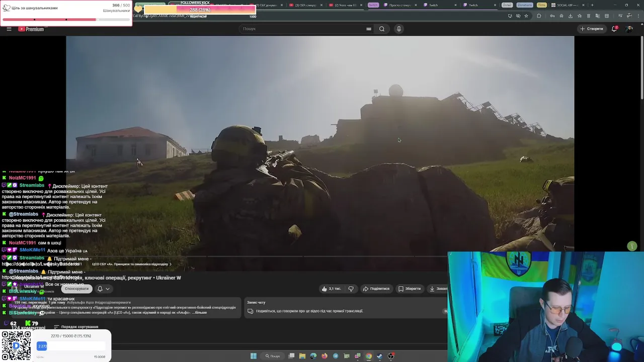644x362 pixels.
Task: Start voice search with the microphone
Action: click(x=399, y=29)
